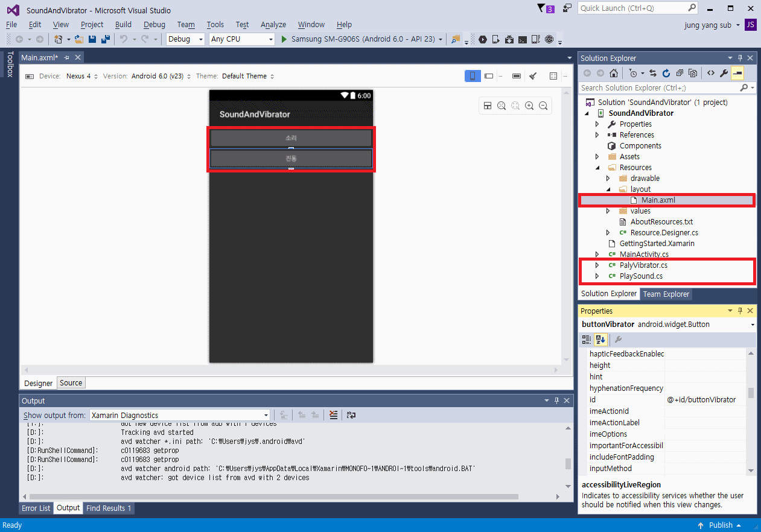Switch Properties to alphabetical sorting
Screen dimensions: 761x532
coord(600,340)
